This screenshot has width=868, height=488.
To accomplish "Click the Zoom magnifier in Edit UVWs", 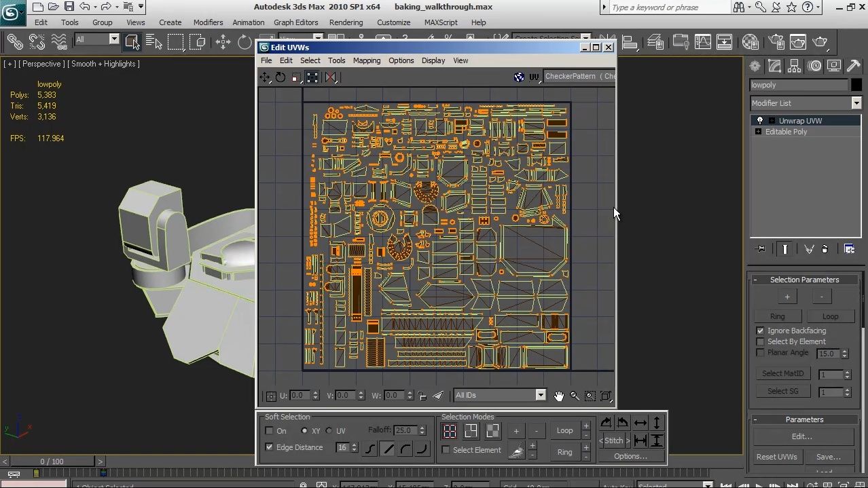I will (x=575, y=396).
